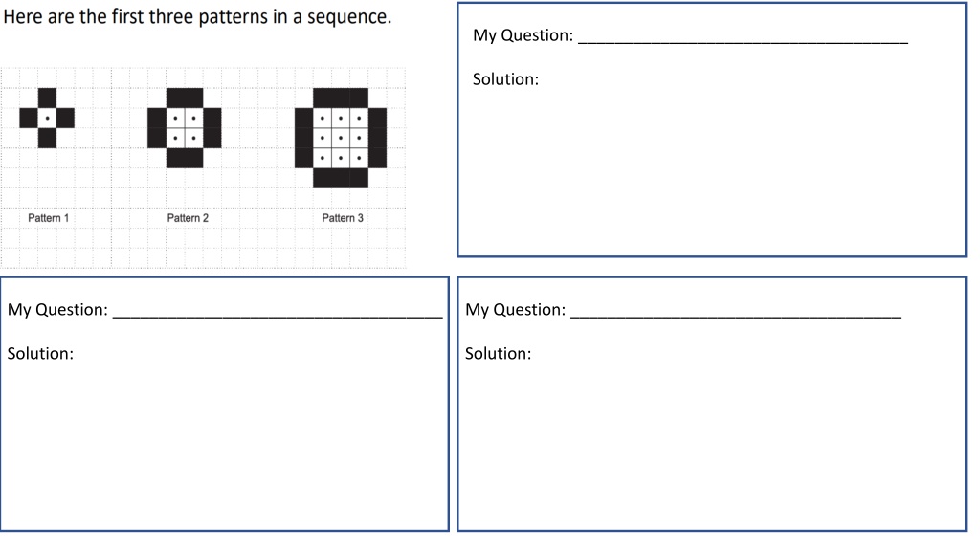Viewport: 980px width, 551px height.
Task: Click the middle dot in Pattern 3's grid
Action: pyautogui.click(x=341, y=138)
